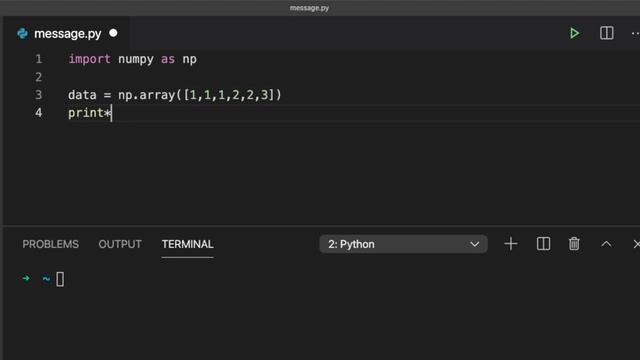
Task: Click line number 2 in the gutter
Action: click(39, 77)
